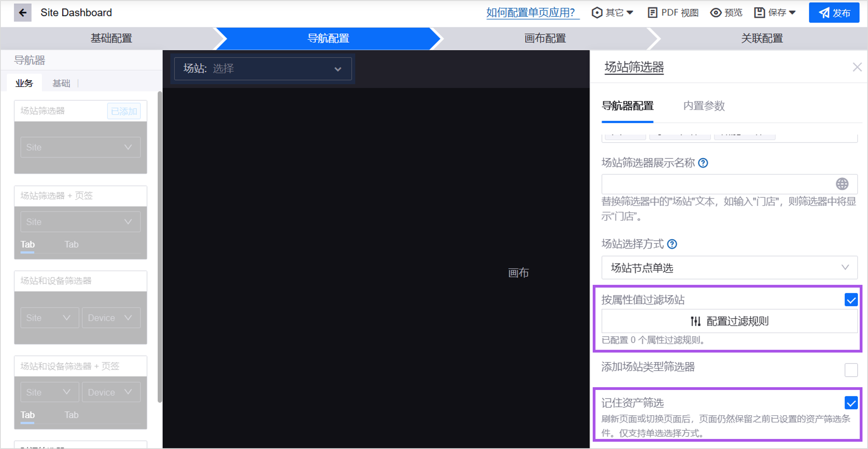Viewport: 868px width, 449px height.
Task: Expand 场站节点单选 dropdown
Action: pos(729,268)
